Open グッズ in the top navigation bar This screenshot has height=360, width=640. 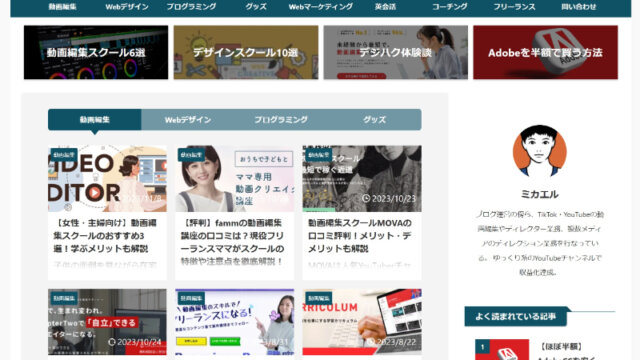[256, 7]
